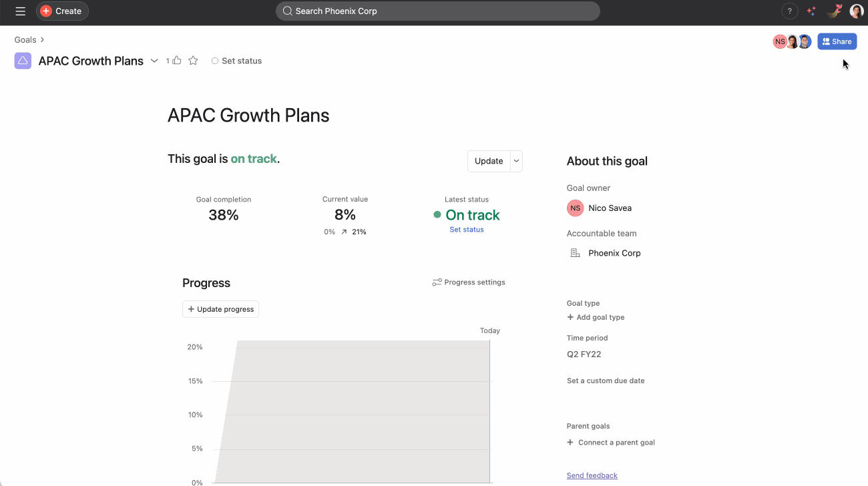Image resolution: width=868 pixels, height=486 pixels.
Task: Click Goals in the breadcrumb
Action: click(x=25, y=39)
